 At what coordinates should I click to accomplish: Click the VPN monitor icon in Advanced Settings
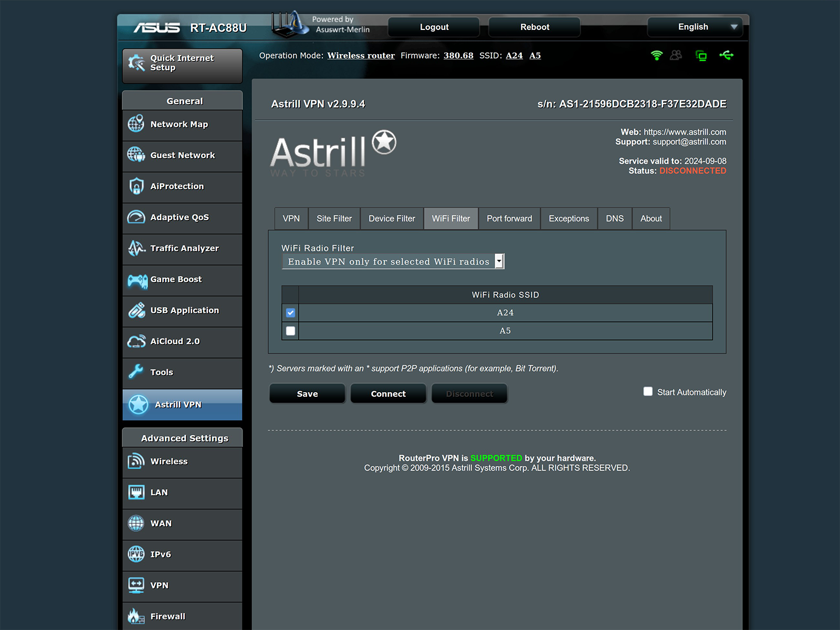(x=136, y=585)
